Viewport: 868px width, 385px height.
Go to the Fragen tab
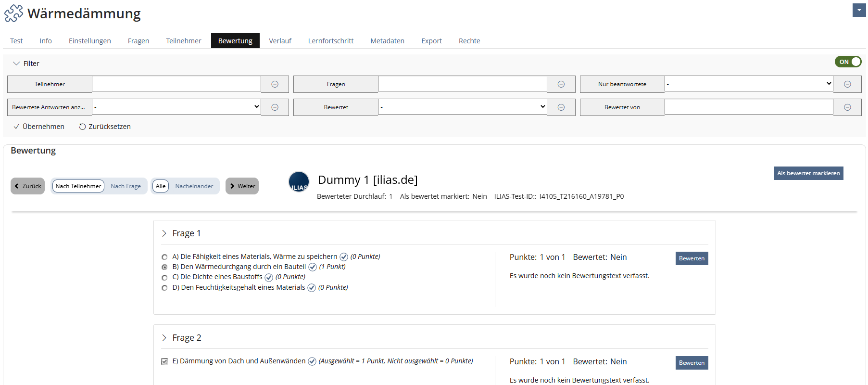(138, 41)
